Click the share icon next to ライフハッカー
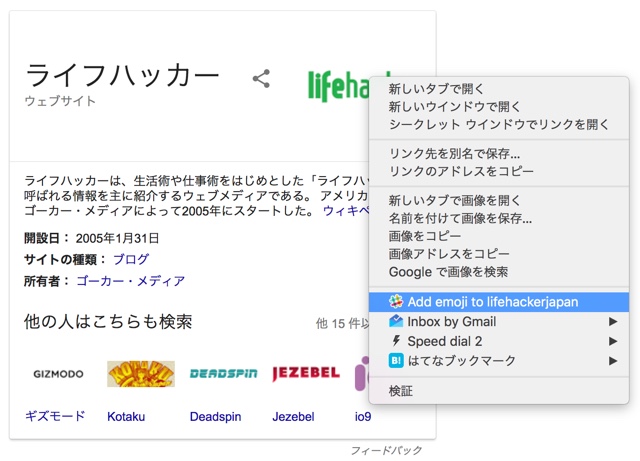 pos(261,78)
